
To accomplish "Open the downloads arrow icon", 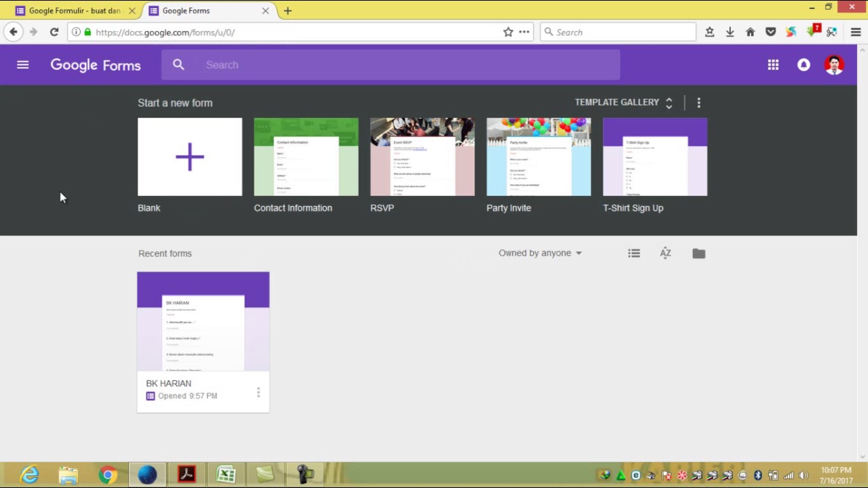I will (x=730, y=32).
